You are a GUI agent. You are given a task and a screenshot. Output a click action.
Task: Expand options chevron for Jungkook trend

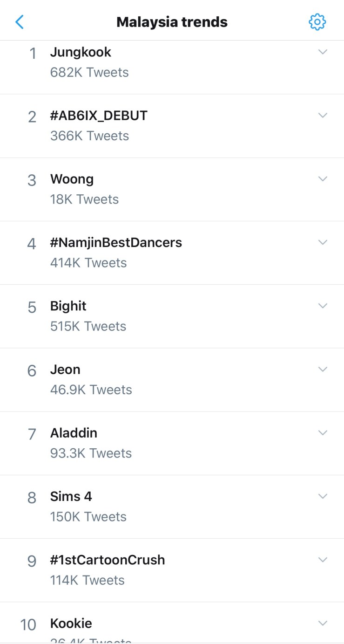[323, 52]
